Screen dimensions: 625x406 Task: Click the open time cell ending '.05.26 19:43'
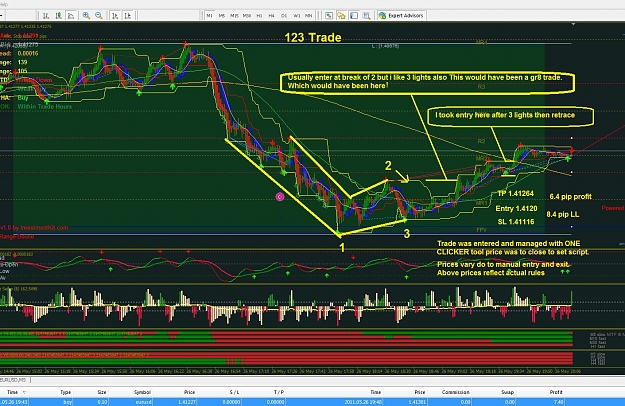coord(14,402)
